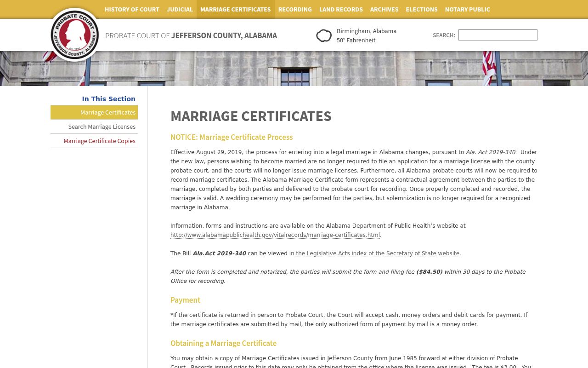Click the 50° Fahrenheit temperature text
Image resolution: width=588 pixels, height=368 pixels.
click(356, 40)
